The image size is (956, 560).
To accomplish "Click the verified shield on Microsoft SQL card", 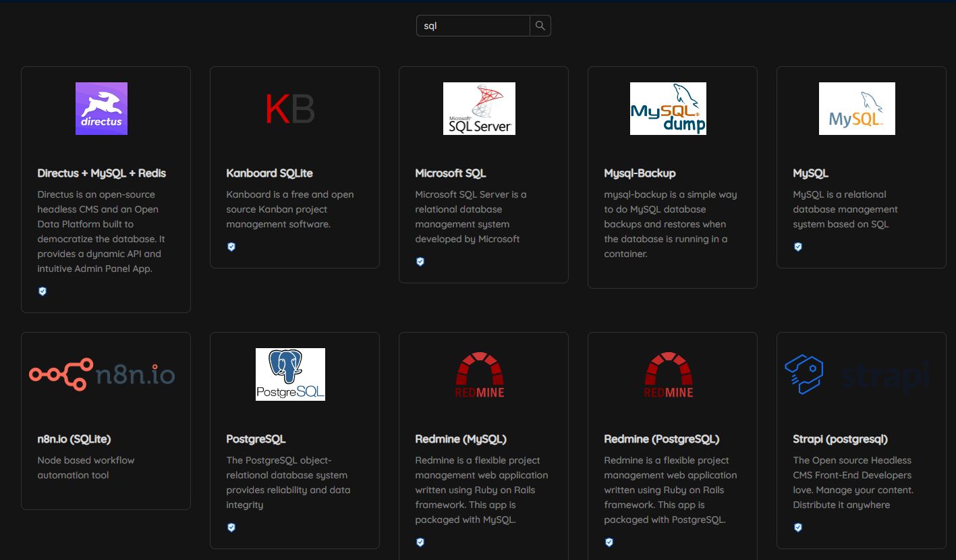I will [420, 262].
